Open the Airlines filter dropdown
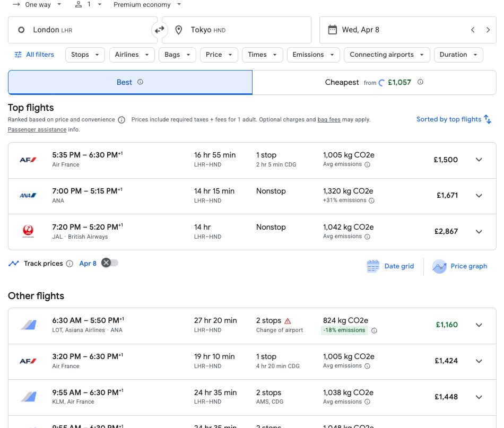This screenshot has width=504, height=428. [132, 55]
